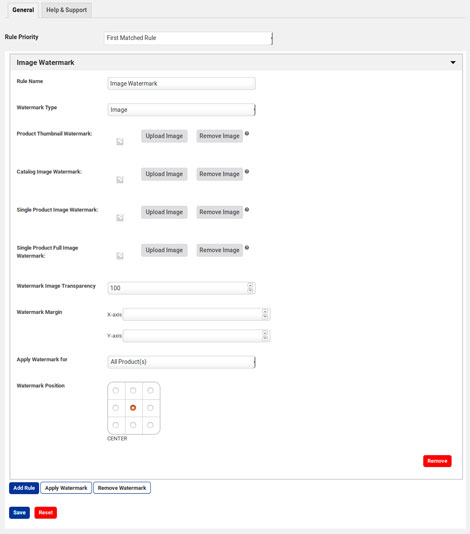This screenshot has height=534, width=470.
Task: Click Upload Image for Catalog Image Watermark
Action: [164, 174]
